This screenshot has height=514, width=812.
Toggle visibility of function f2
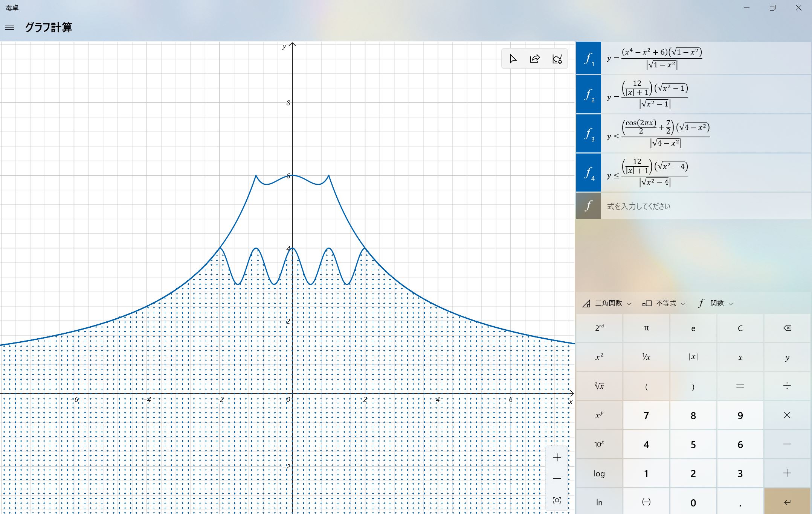click(x=589, y=94)
